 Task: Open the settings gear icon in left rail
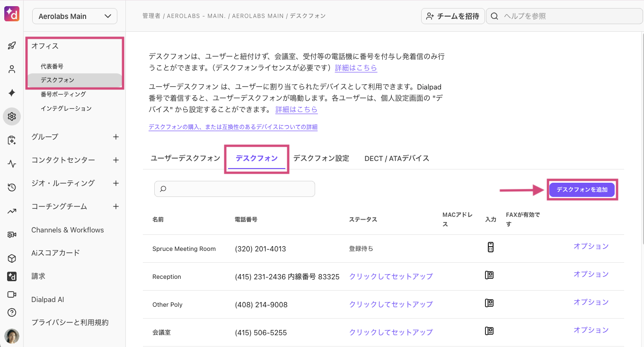[x=12, y=116]
